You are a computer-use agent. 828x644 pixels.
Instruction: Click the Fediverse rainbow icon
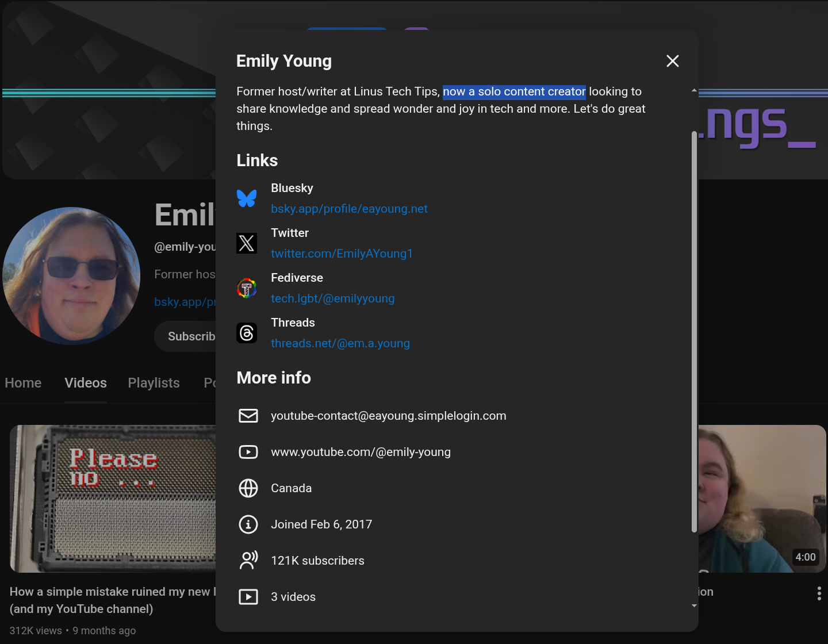click(247, 288)
